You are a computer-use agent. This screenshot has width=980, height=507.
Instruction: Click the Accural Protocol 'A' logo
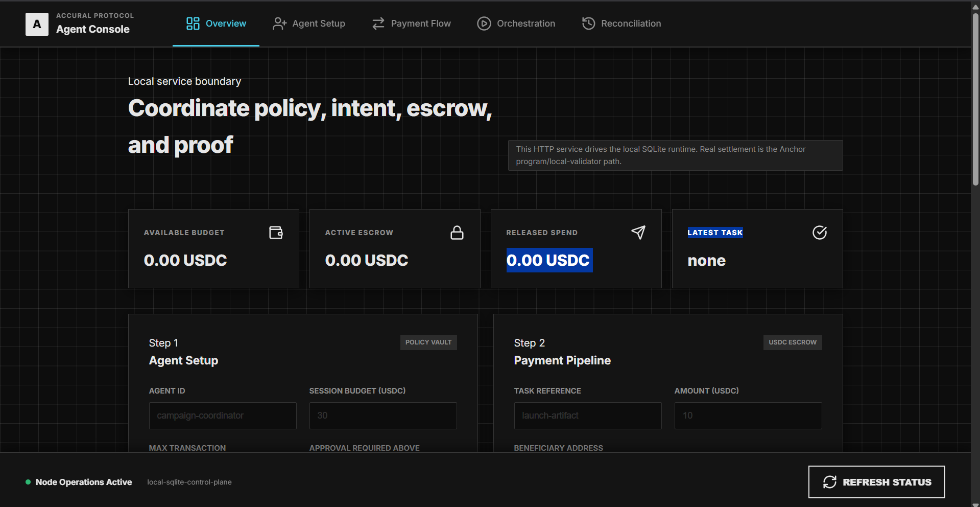click(37, 24)
